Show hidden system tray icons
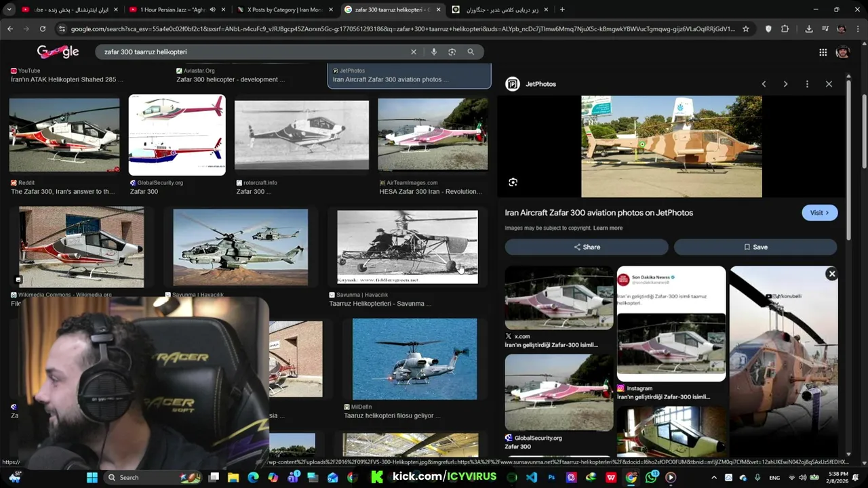The height and width of the screenshot is (488, 868). (713, 477)
